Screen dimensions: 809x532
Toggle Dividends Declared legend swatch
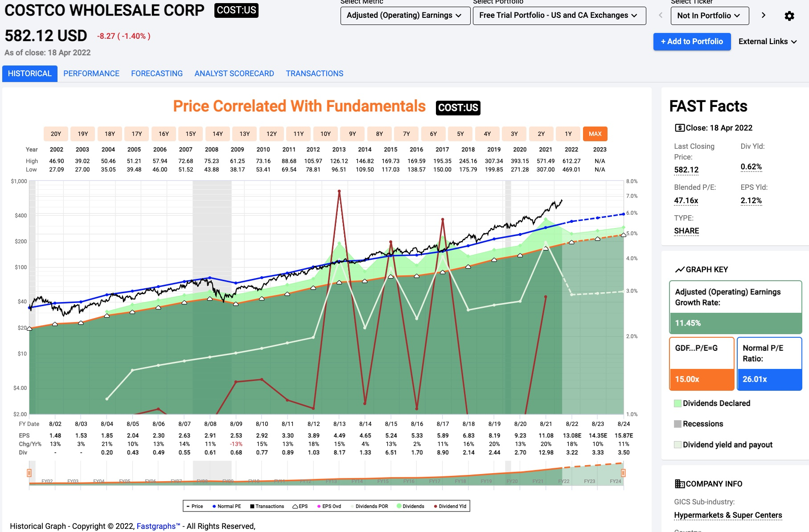click(x=678, y=403)
